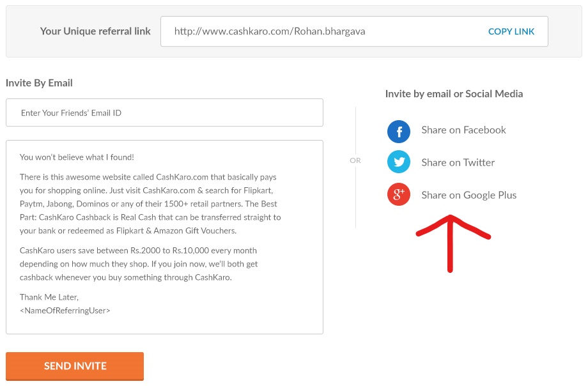Open the Share on Twitter link
Image resolution: width=588 pixels, height=386 pixels.
[458, 162]
